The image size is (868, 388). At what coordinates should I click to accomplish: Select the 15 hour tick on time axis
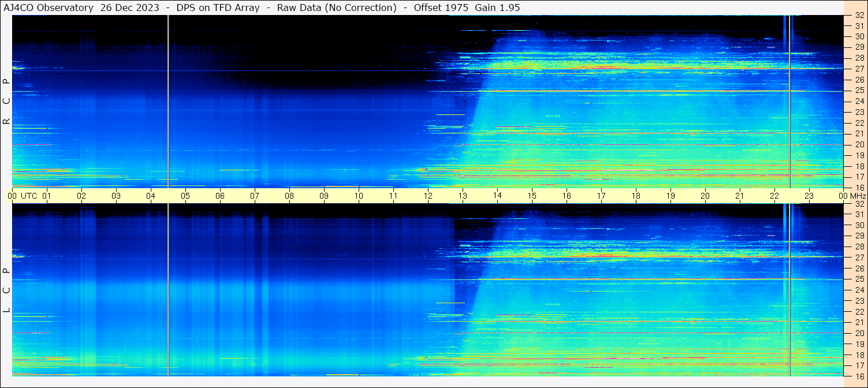[x=532, y=196]
